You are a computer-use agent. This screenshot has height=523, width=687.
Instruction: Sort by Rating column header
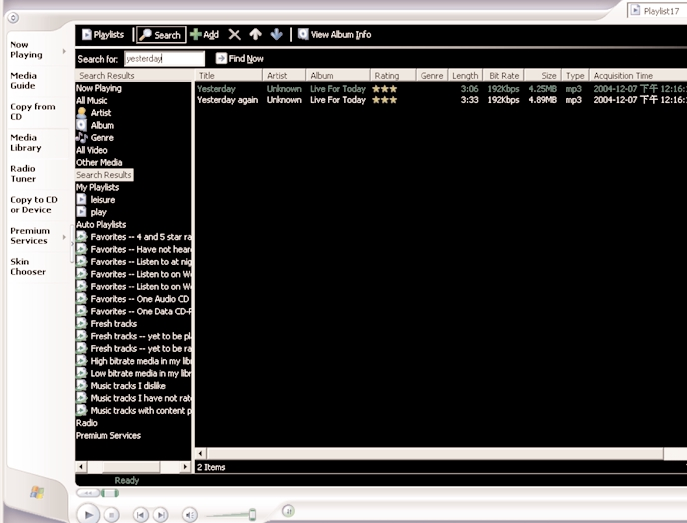point(393,75)
